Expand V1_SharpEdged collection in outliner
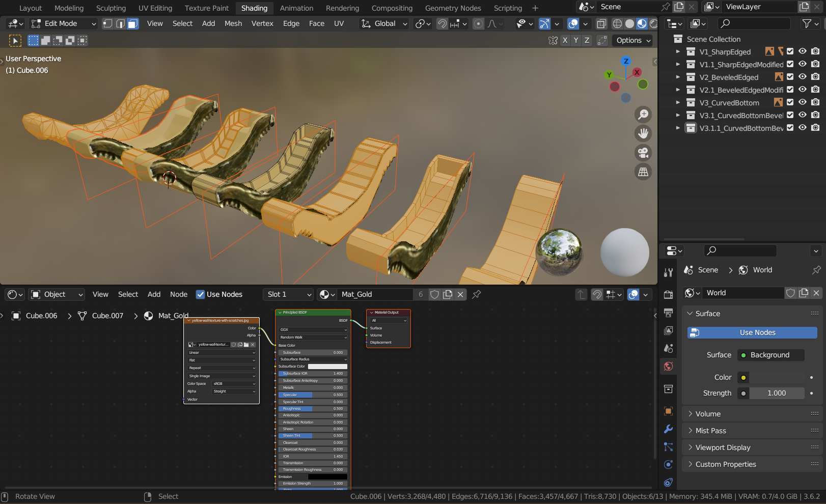This screenshot has width=826, height=504. tap(678, 51)
